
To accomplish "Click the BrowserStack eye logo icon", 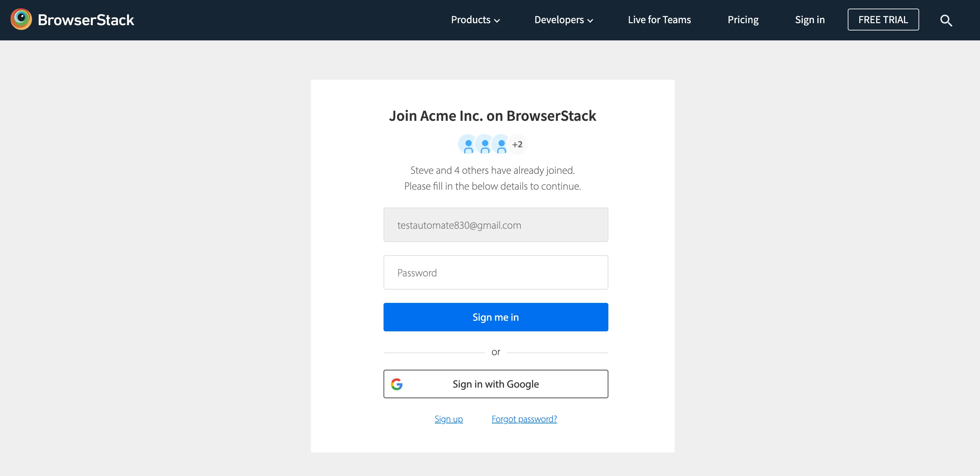I will tap(21, 19).
